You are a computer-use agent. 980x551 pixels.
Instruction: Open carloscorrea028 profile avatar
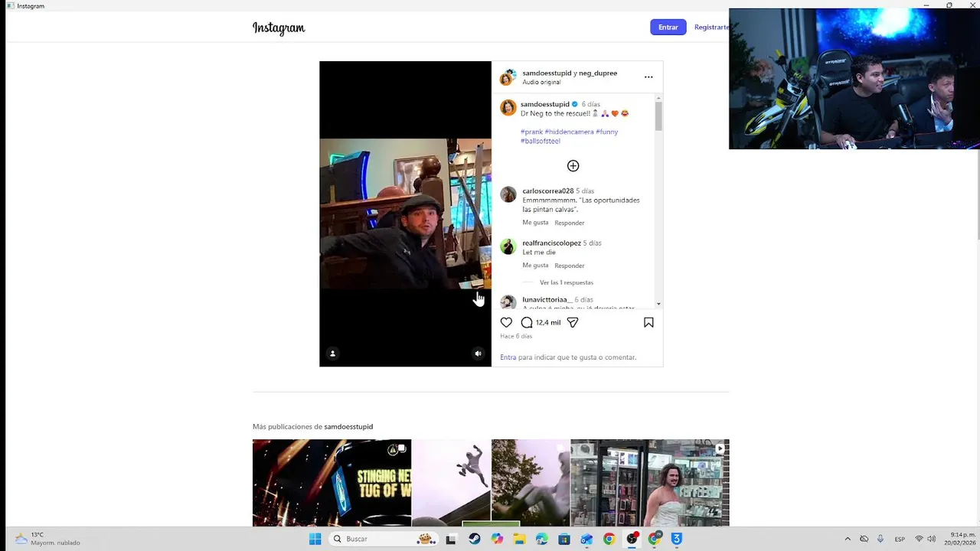click(x=508, y=194)
